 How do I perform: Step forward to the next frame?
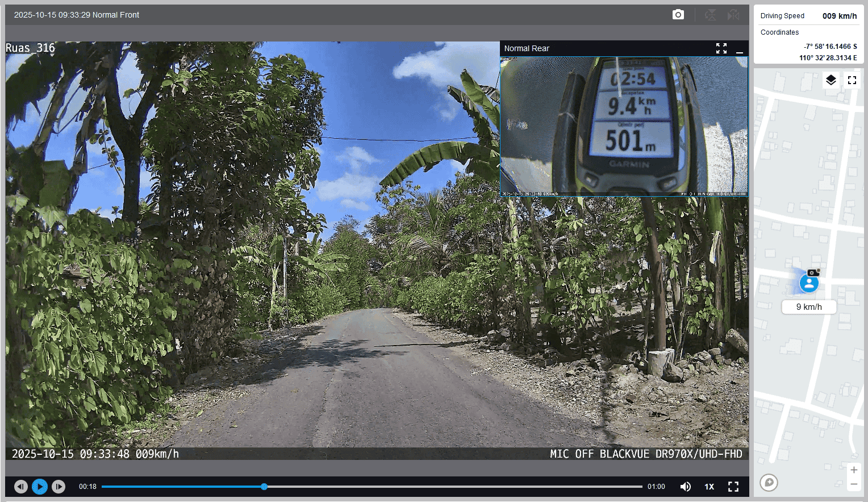pyautogui.click(x=59, y=487)
